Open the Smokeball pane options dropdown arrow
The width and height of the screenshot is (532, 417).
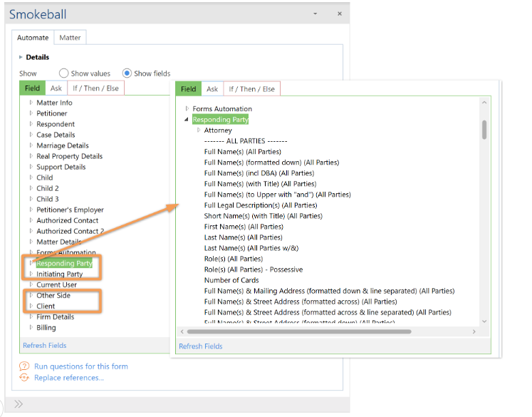[315, 14]
